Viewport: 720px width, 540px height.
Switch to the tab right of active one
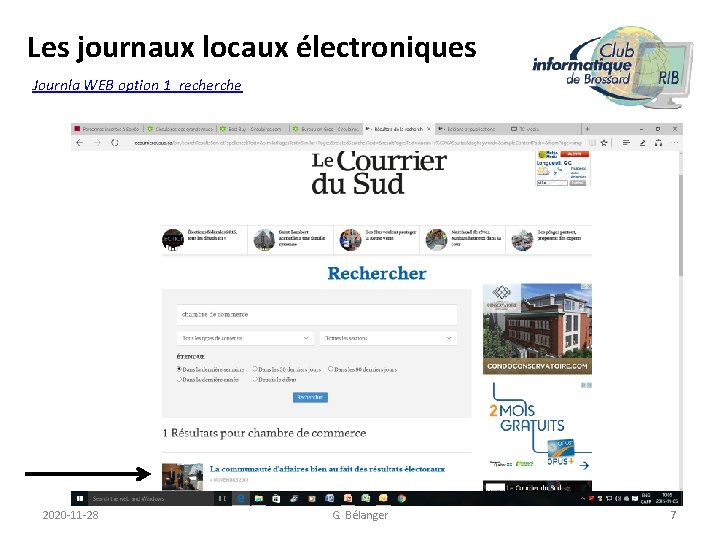coord(471,129)
